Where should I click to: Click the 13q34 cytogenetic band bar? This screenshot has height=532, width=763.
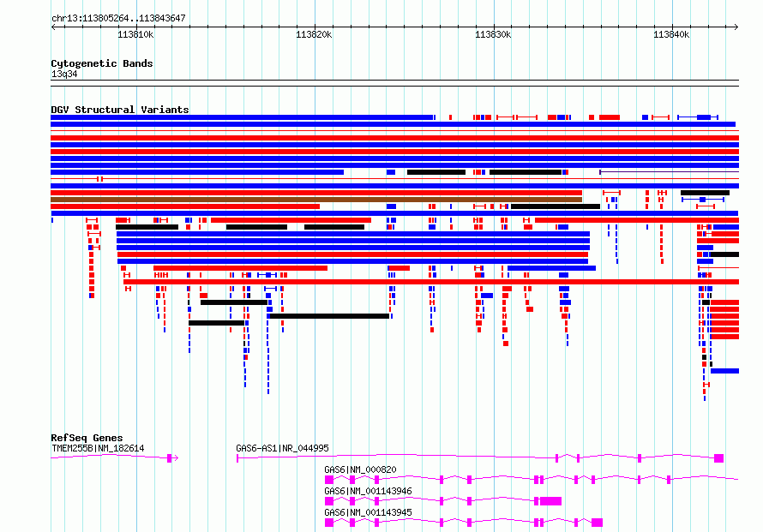(394, 83)
